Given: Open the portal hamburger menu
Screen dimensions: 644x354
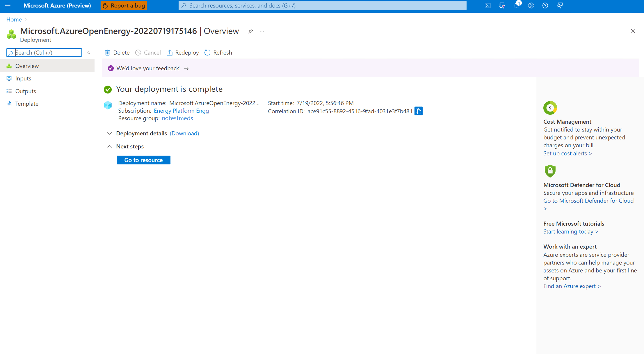Looking at the screenshot, I should 8,5.
